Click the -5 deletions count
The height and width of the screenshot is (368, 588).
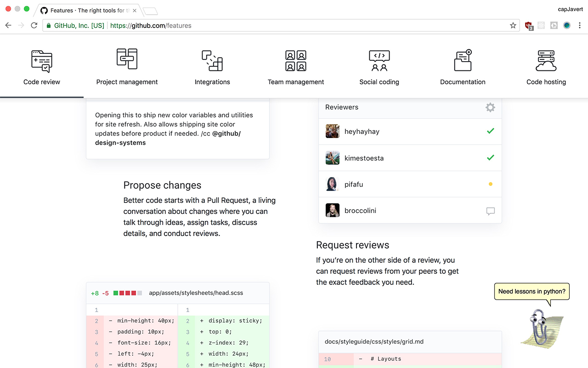pyautogui.click(x=105, y=293)
